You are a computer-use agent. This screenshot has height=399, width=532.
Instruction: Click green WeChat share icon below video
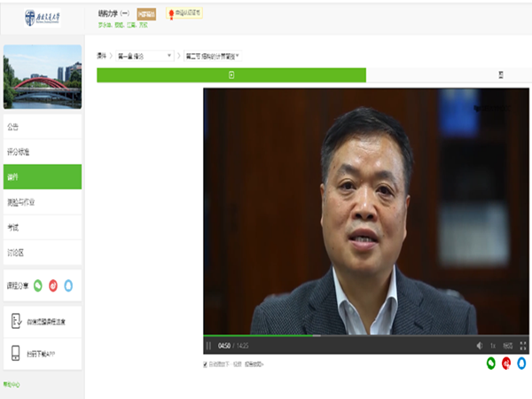click(x=491, y=364)
